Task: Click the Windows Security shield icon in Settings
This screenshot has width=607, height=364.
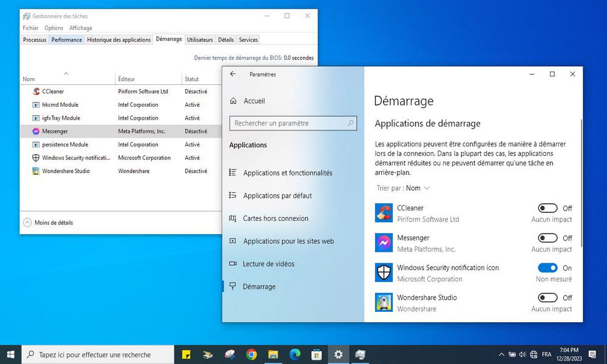Action: (x=384, y=272)
